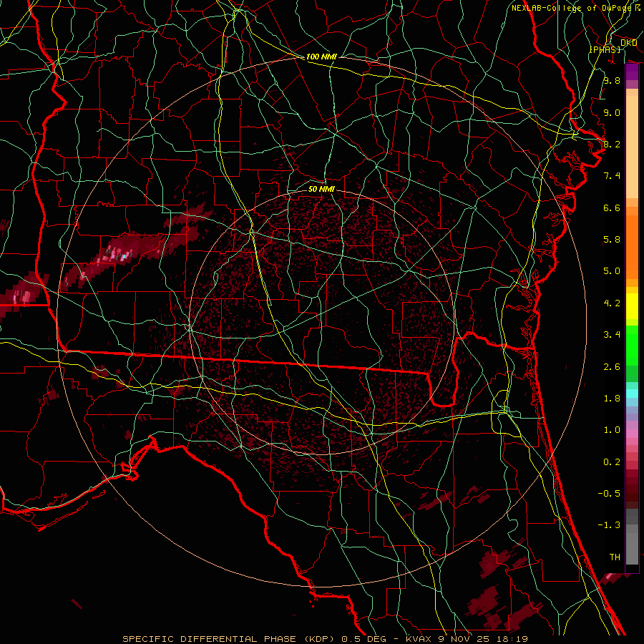Click the 50 NMI range ring label
Viewport: 644px width, 644px height.
point(321,189)
